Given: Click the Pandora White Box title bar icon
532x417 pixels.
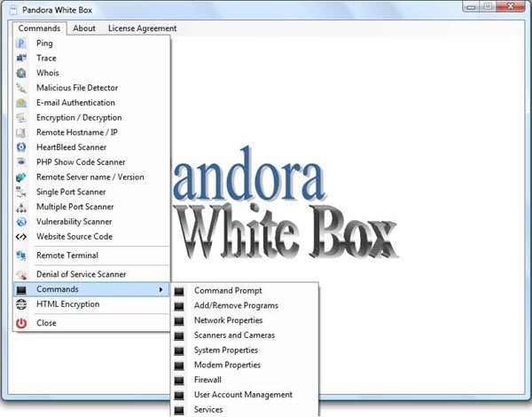Looking at the screenshot, I should [x=13, y=10].
